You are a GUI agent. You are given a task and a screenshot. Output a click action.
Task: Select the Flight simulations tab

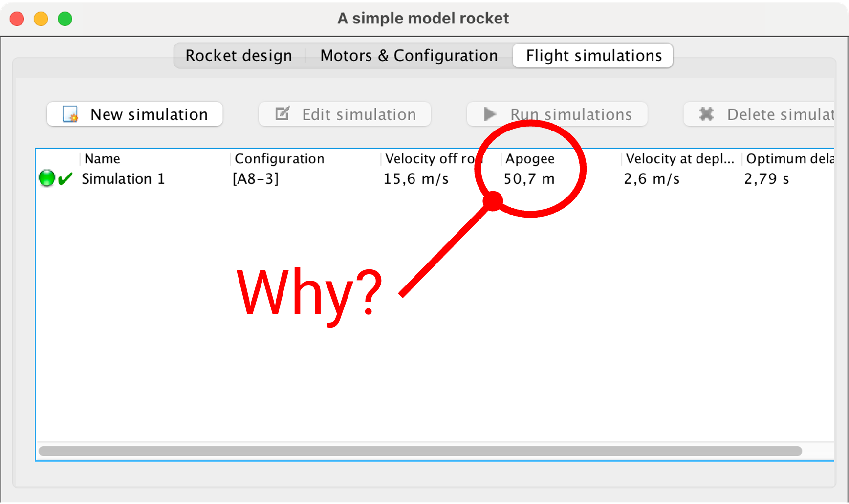pyautogui.click(x=592, y=55)
